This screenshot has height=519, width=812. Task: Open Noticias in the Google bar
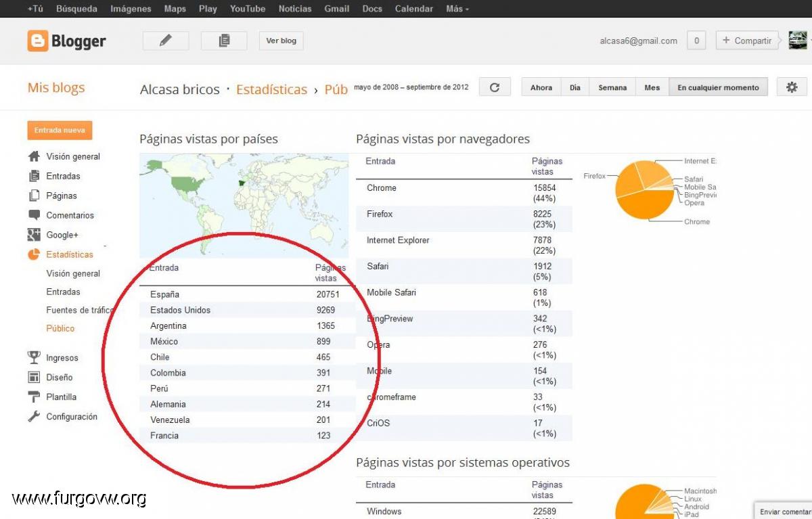tap(295, 9)
